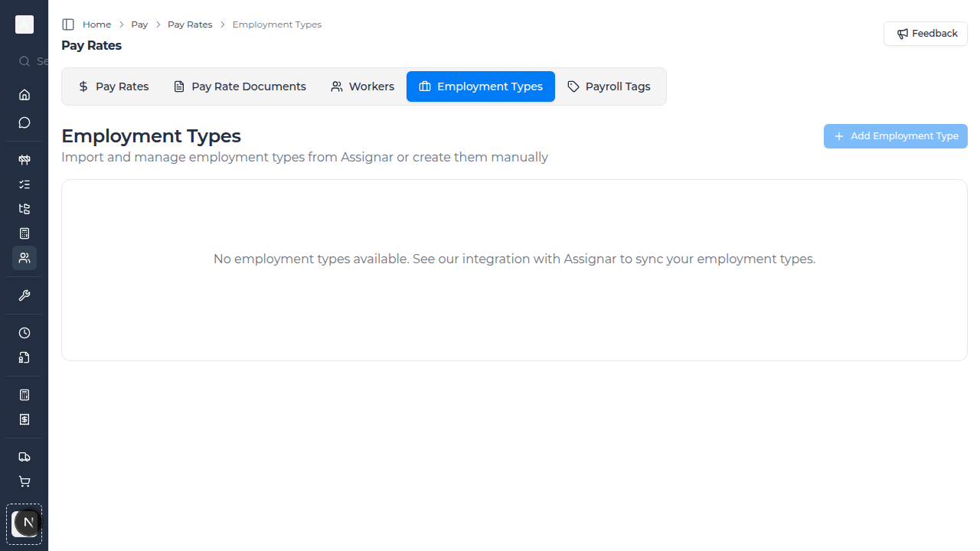Open the delivery truck icon in sidebar
Screen dimensions: 980x551
(24, 457)
